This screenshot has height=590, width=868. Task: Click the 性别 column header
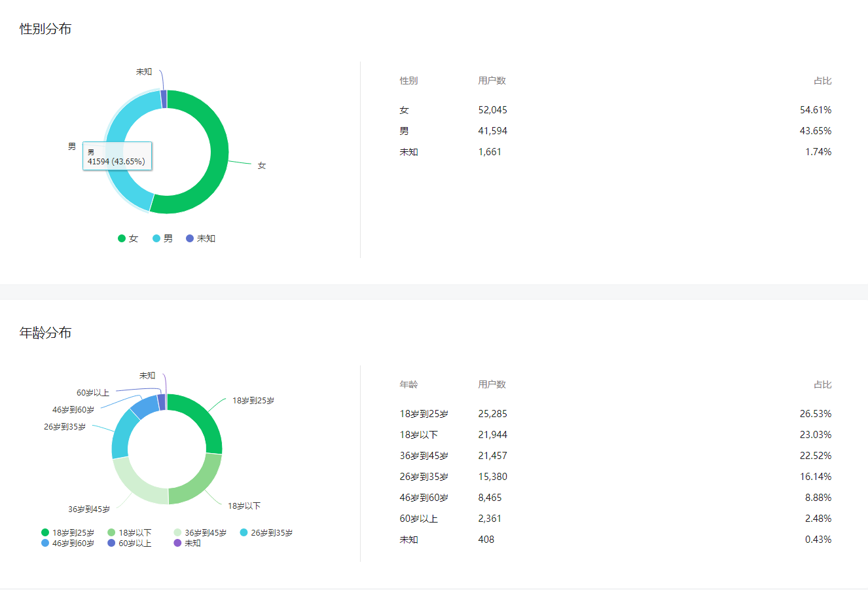408,81
